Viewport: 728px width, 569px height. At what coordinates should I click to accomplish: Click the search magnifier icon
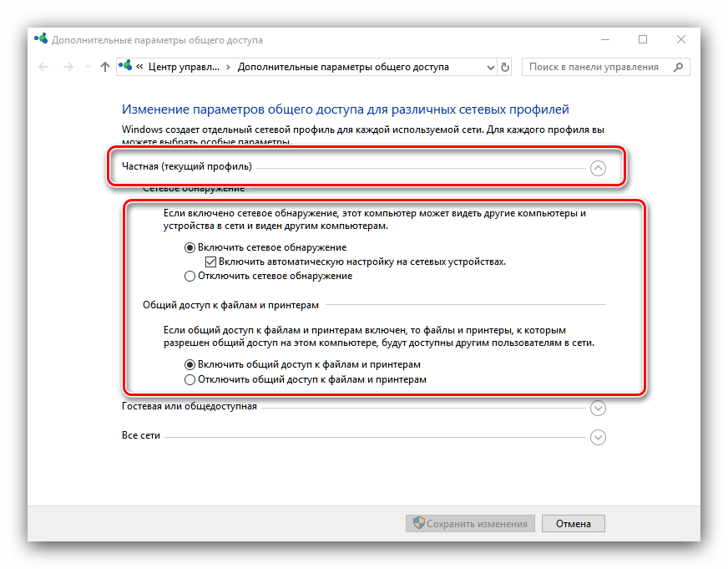pyautogui.click(x=678, y=67)
